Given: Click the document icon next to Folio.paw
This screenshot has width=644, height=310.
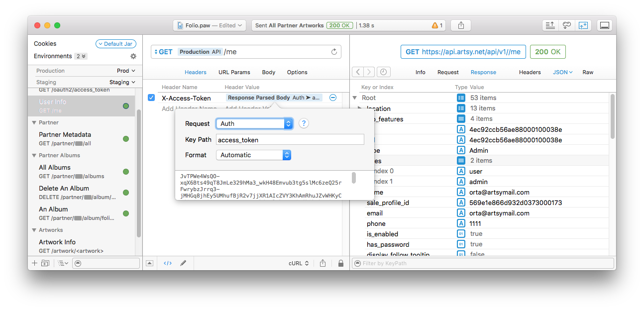Looking at the screenshot, I should tap(180, 25).
